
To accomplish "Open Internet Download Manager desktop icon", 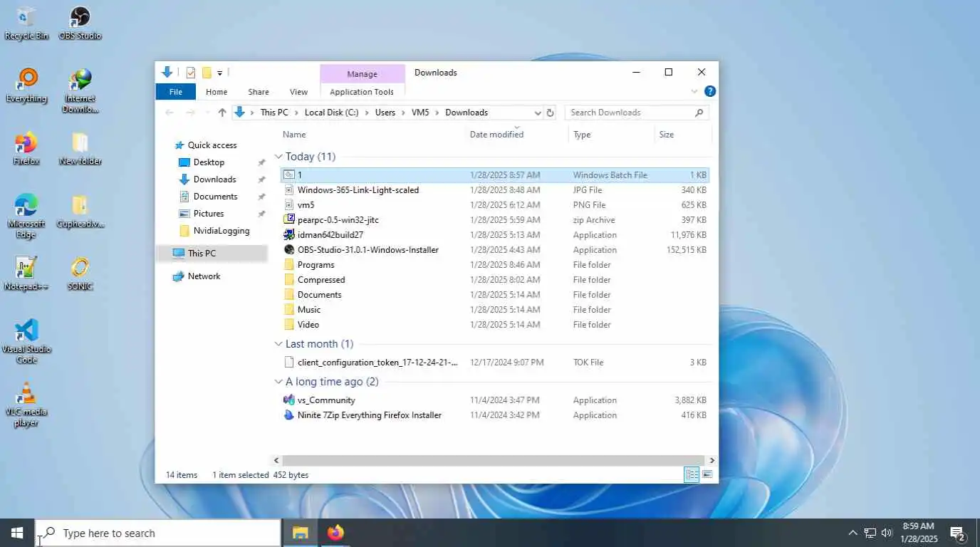I will point(80,91).
